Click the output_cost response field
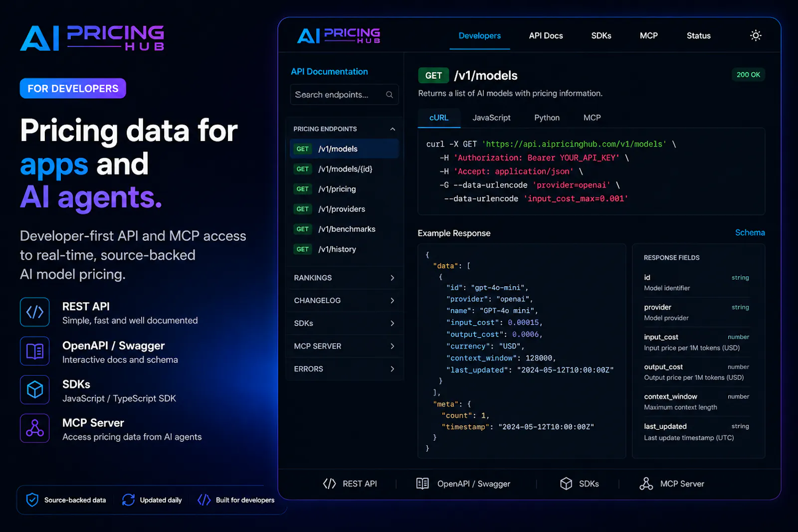 tap(696, 372)
